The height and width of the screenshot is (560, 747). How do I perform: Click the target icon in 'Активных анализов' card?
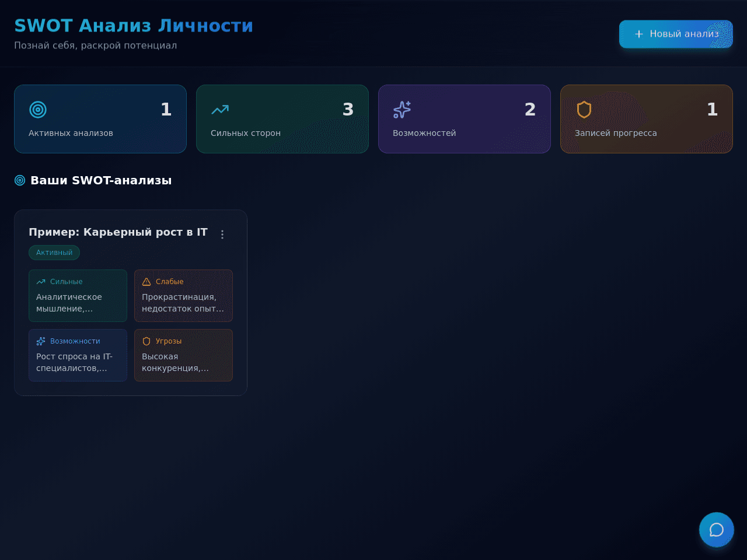click(38, 110)
